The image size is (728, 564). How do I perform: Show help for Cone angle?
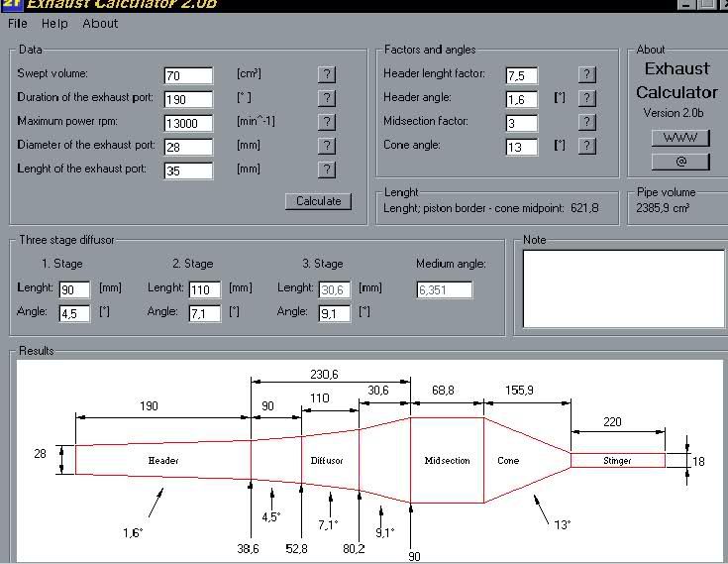click(587, 146)
